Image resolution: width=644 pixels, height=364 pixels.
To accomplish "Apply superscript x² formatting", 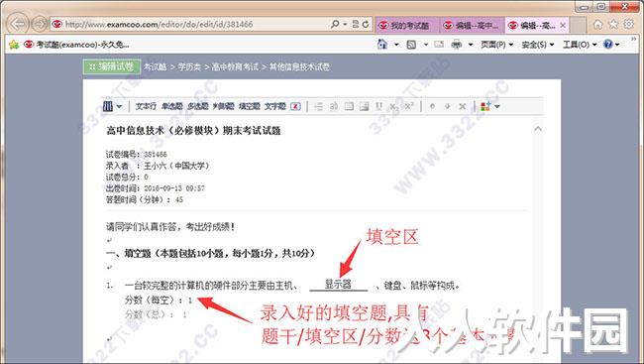I will click(x=408, y=106).
